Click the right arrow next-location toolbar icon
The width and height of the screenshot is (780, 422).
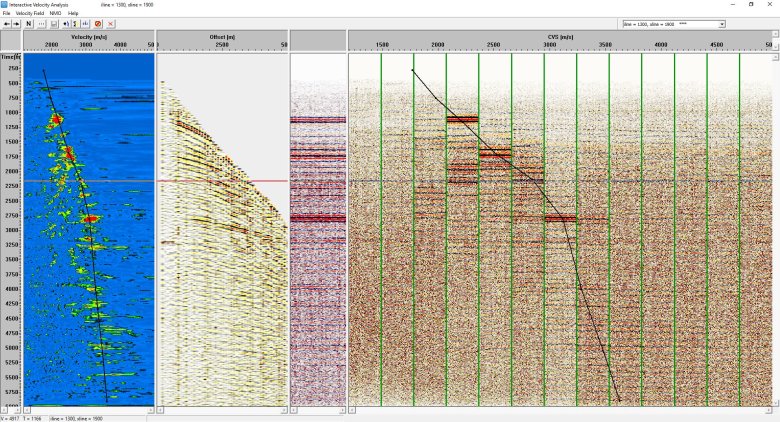(16, 23)
